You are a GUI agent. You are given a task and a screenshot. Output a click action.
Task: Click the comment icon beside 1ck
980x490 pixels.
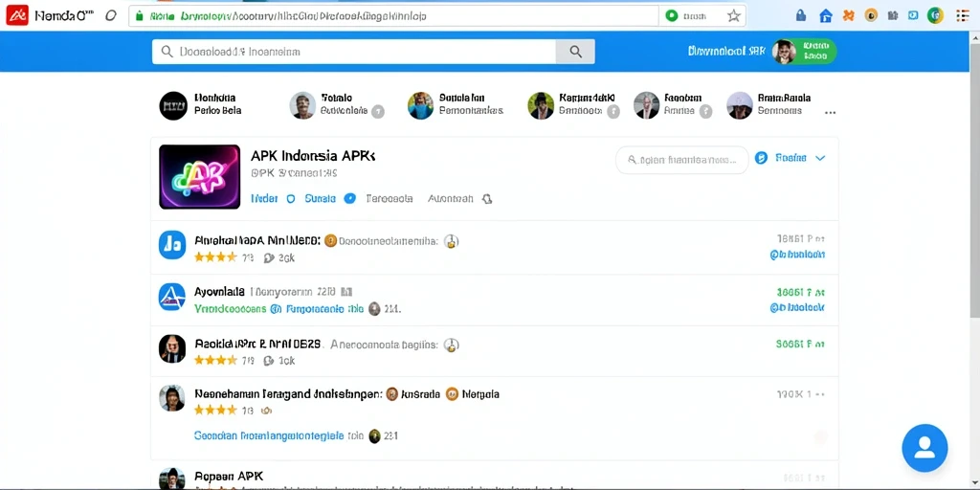click(x=269, y=361)
